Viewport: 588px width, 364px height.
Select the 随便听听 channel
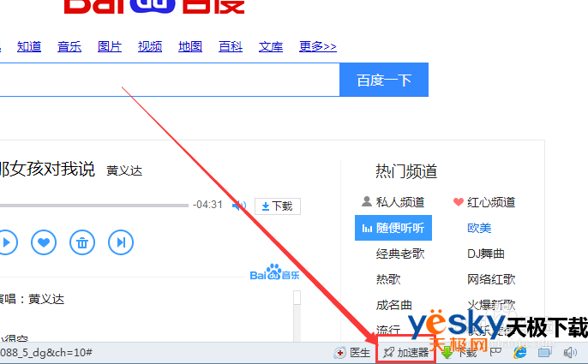(x=393, y=228)
